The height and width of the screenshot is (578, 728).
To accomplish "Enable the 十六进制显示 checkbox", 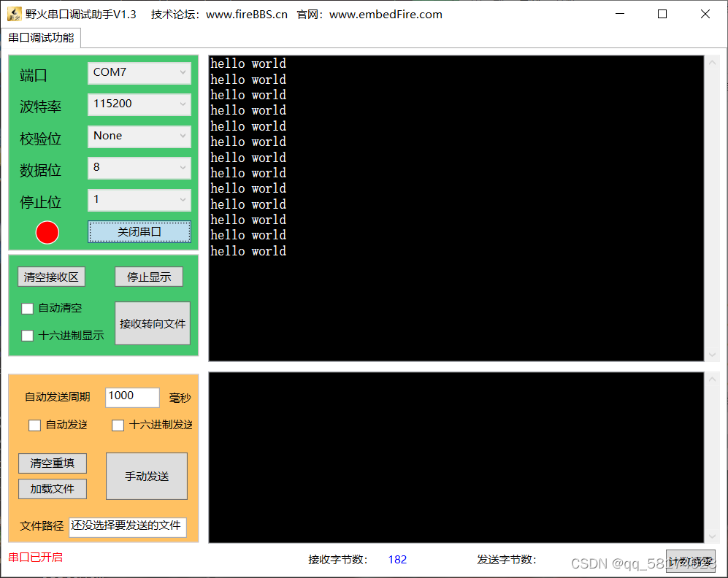I will point(28,336).
